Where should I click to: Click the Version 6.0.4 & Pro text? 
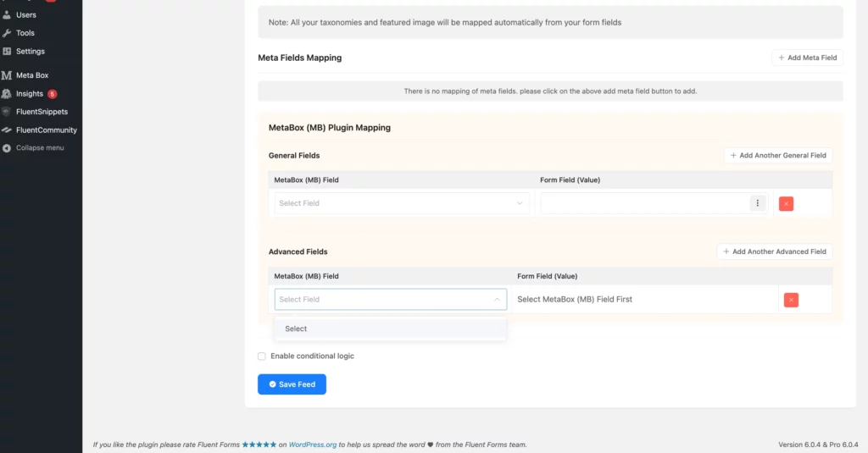click(818, 445)
